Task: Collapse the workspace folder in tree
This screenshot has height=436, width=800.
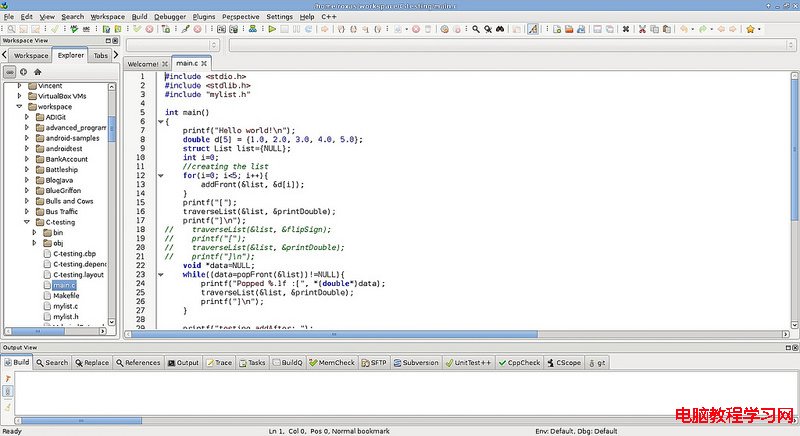Action: pyautogui.click(x=19, y=107)
